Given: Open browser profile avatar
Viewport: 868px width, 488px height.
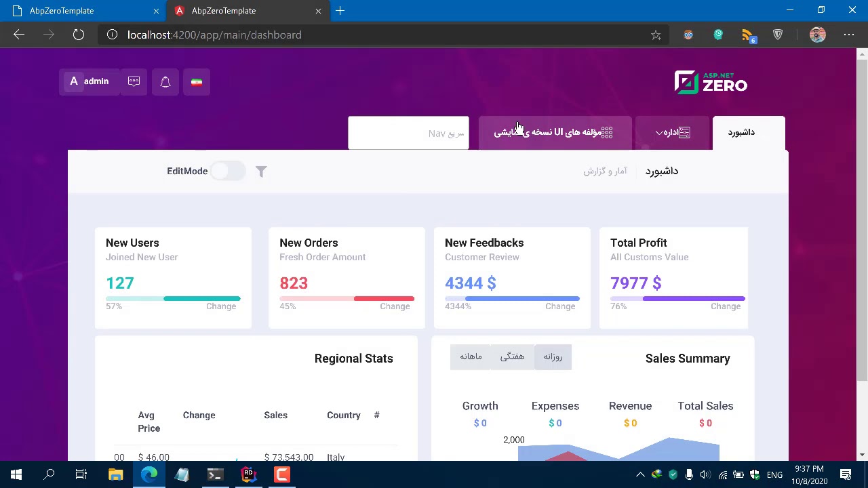Looking at the screenshot, I should click(x=817, y=35).
